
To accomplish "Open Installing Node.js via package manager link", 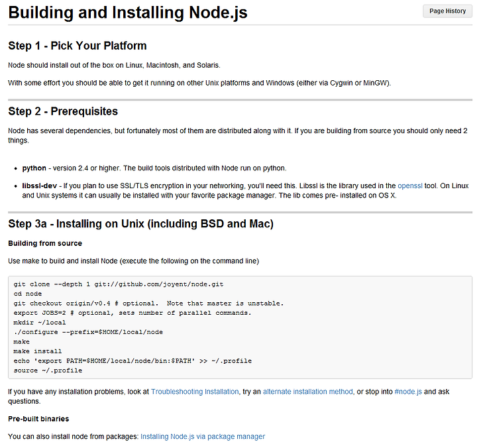I will (203, 437).
